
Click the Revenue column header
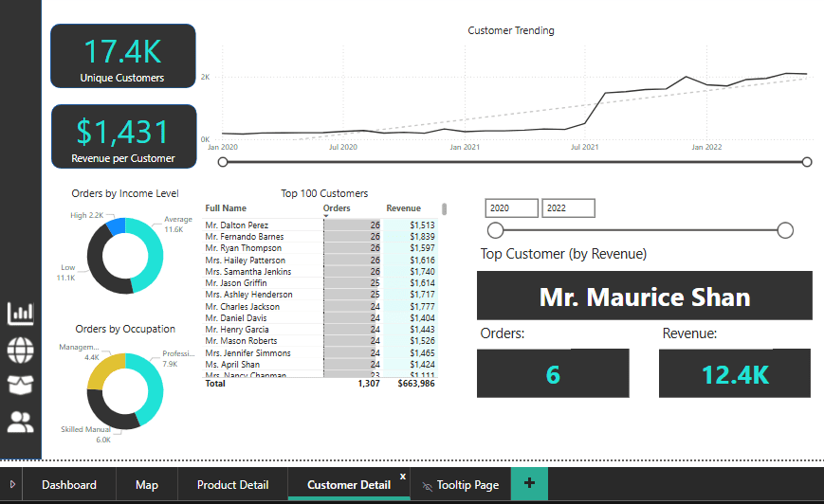404,207
